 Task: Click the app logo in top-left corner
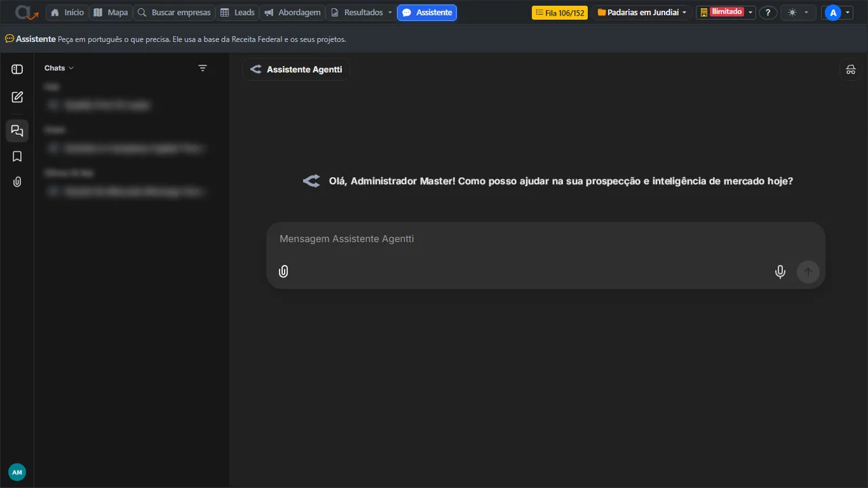coord(27,12)
